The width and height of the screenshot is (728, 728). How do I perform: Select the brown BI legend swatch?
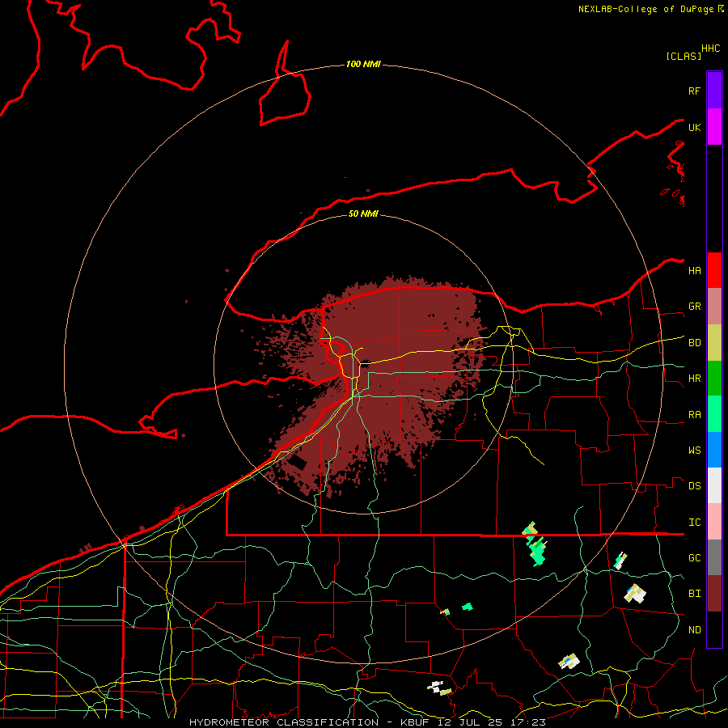tap(714, 594)
